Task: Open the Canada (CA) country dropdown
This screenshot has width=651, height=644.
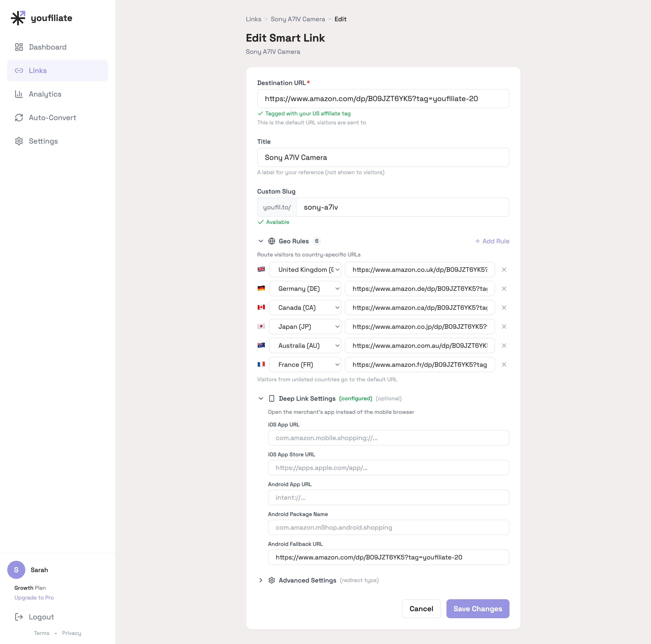Action: 305,308
